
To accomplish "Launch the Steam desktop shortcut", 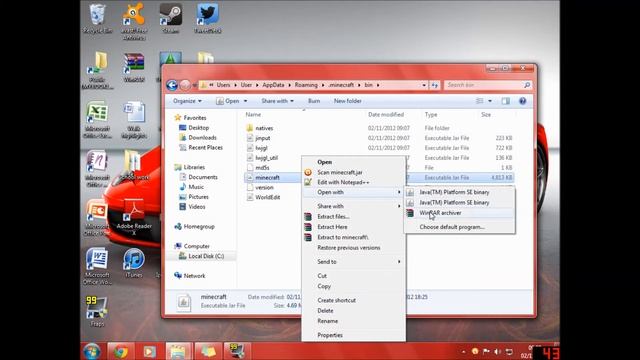I will 171,18.
